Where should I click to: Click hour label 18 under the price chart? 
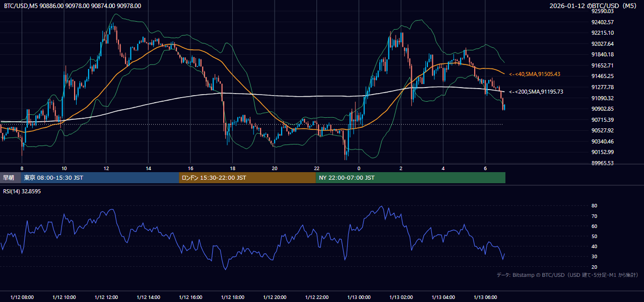point(232,168)
